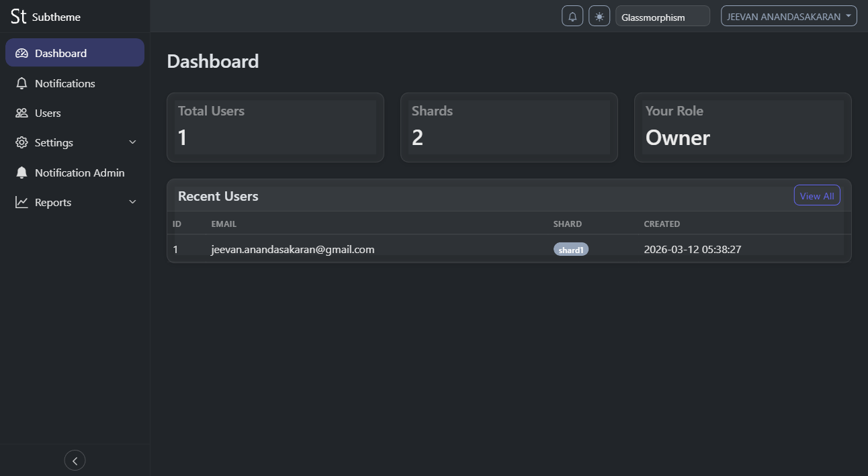The height and width of the screenshot is (476, 868).
Task: Click the Total Users card
Action: coord(275,128)
